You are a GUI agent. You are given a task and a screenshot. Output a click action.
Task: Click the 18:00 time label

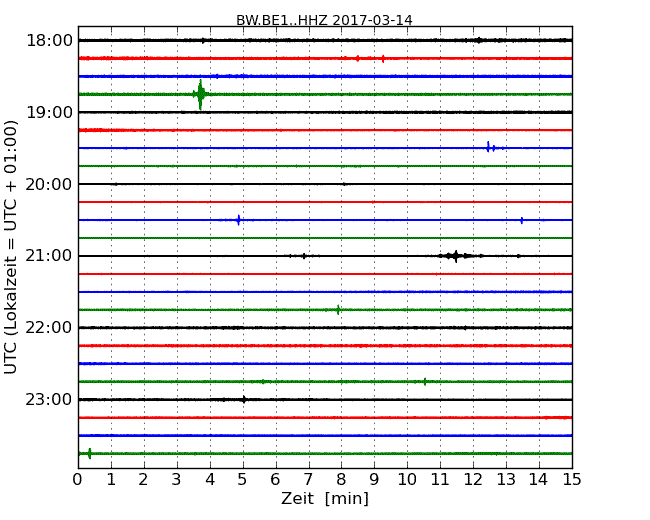coord(49,41)
